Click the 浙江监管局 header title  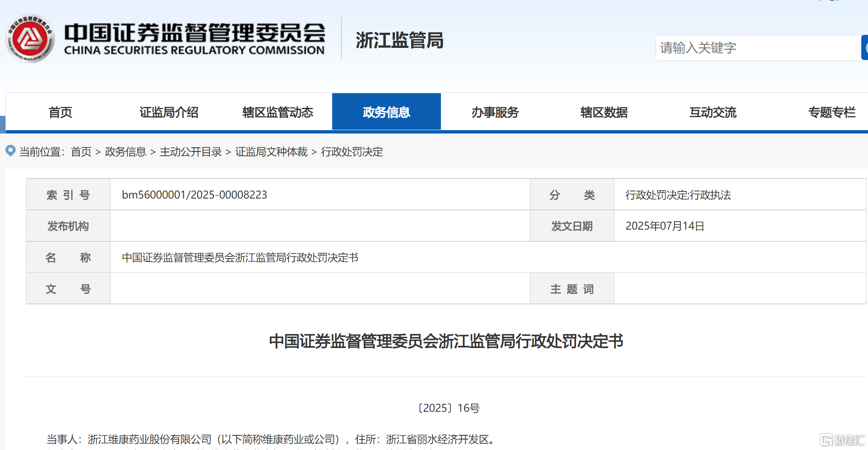[x=399, y=40]
